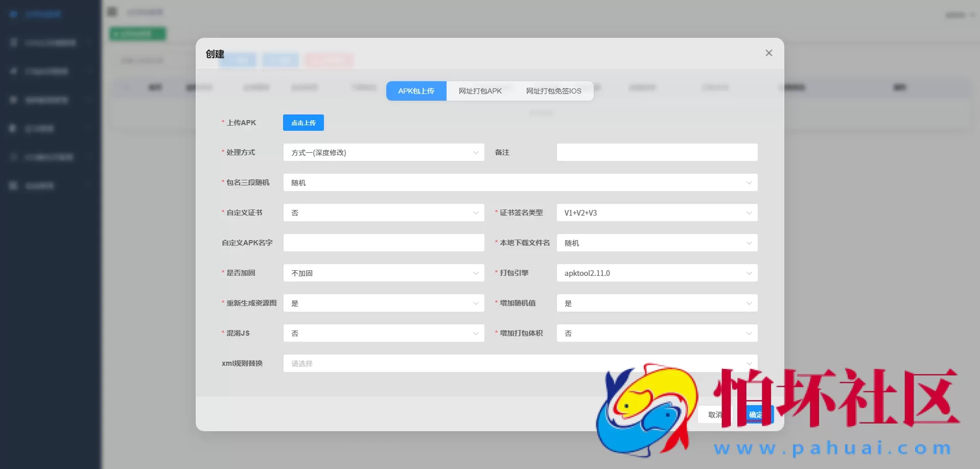The height and width of the screenshot is (469, 980).
Task: Click the 确定 confirm button
Action: coord(757,414)
